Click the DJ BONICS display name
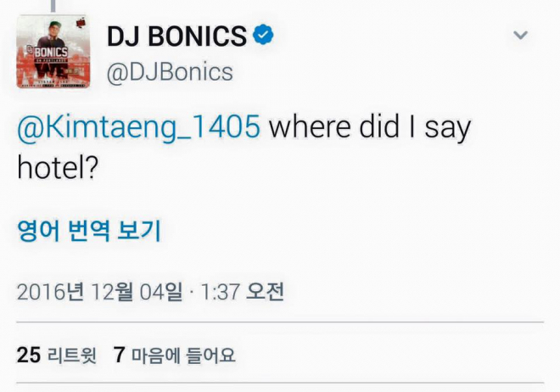Image resolution: width=560 pixels, height=392 pixels. coord(176,36)
